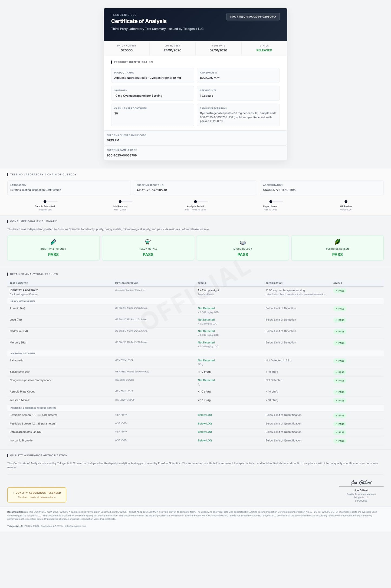Click the Analysis Period timeline dot
The width and height of the screenshot is (391, 588).
[195, 202]
